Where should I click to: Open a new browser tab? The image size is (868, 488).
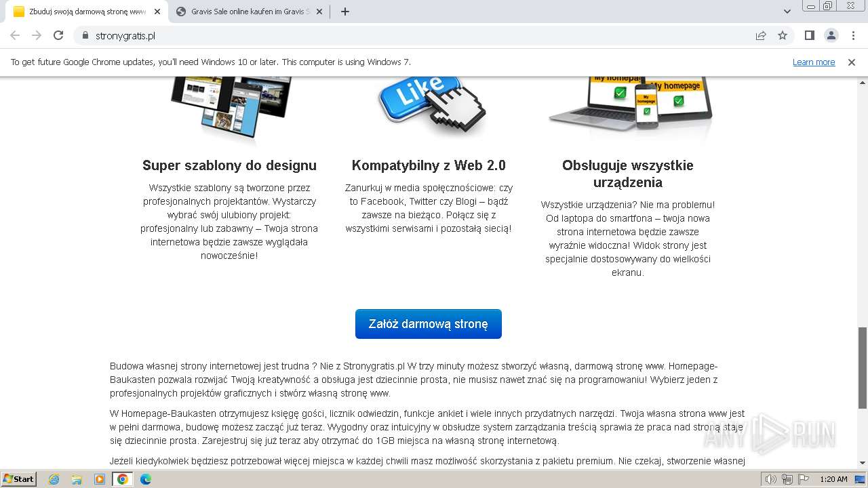point(344,12)
